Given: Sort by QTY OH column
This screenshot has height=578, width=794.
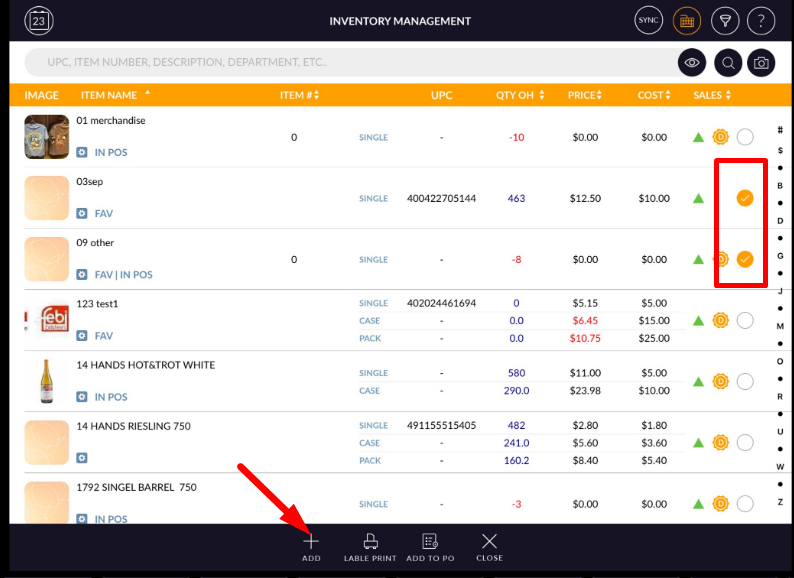Looking at the screenshot, I should pyautogui.click(x=520, y=95).
